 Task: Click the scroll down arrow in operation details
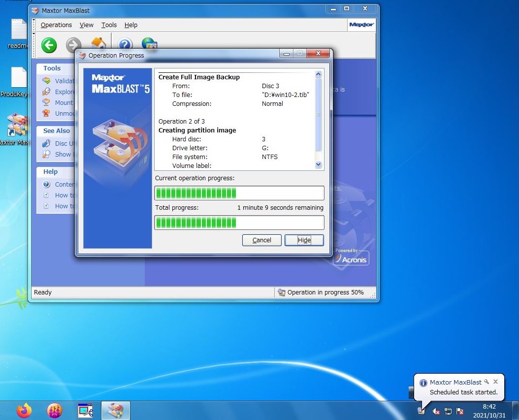[x=319, y=164]
